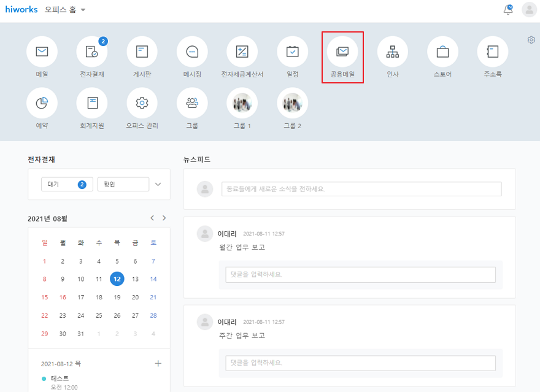
Task: Launch the 메시징 messaging icon
Action: [192, 52]
